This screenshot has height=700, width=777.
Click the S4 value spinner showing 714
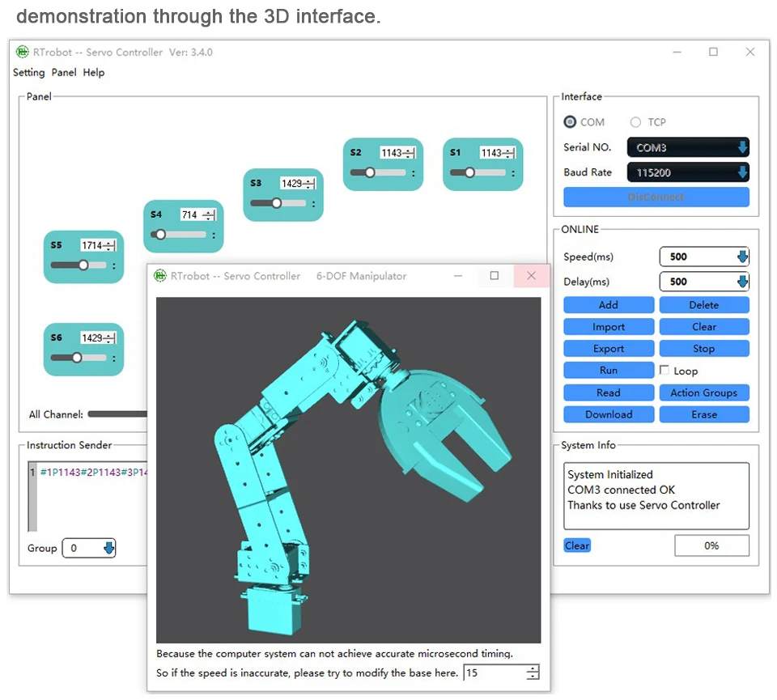198,214
